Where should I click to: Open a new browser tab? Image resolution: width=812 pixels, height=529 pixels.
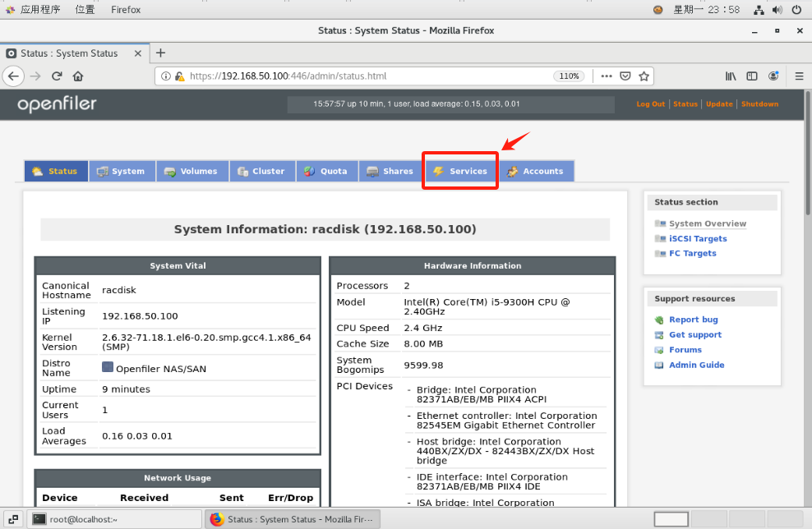click(x=160, y=53)
